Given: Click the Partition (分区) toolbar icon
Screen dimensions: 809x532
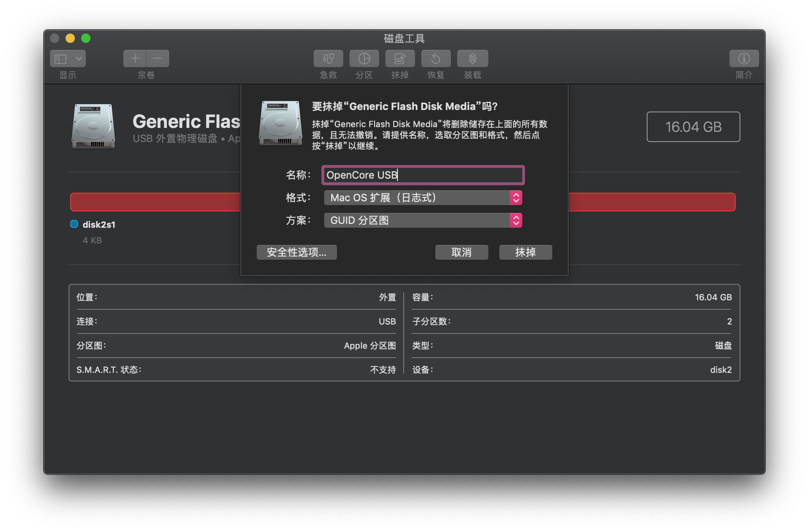Looking at the screenshot, I should click(364, 59).
